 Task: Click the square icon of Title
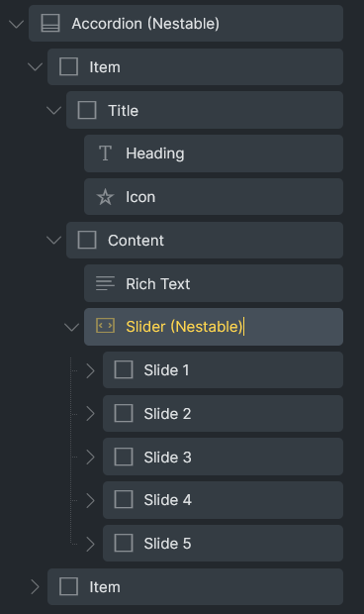point(87,110)
